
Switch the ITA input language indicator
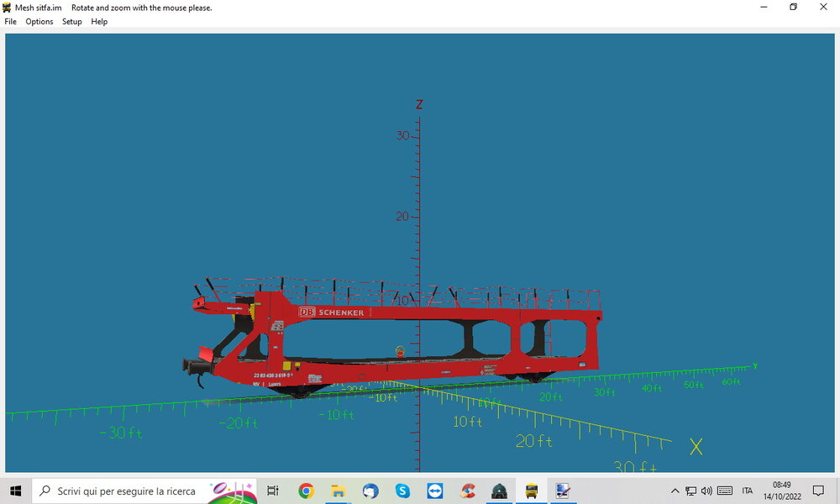pyautogui.click(x=748, y=491)
